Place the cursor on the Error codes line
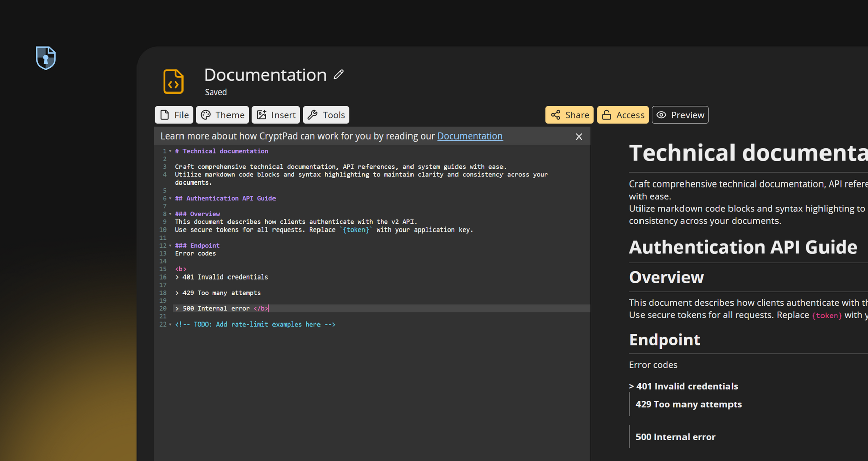Viewport: 868px width, 461px height. click(x=196, y=253)
